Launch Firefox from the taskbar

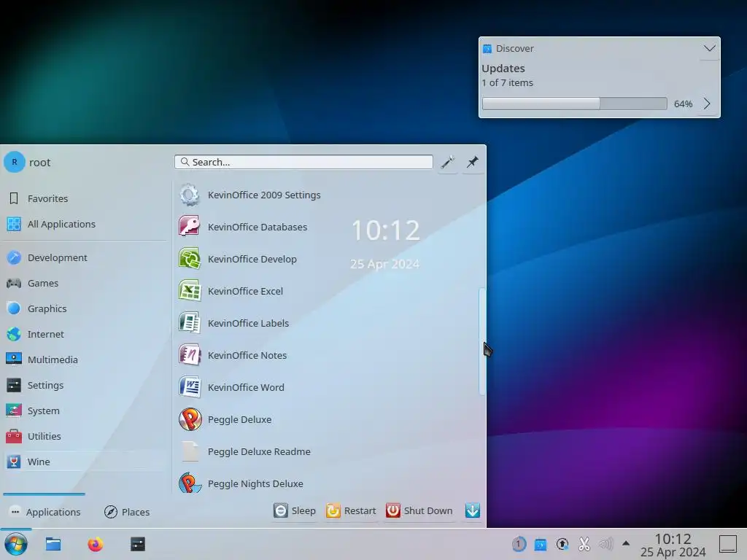[x=96, y=544]
